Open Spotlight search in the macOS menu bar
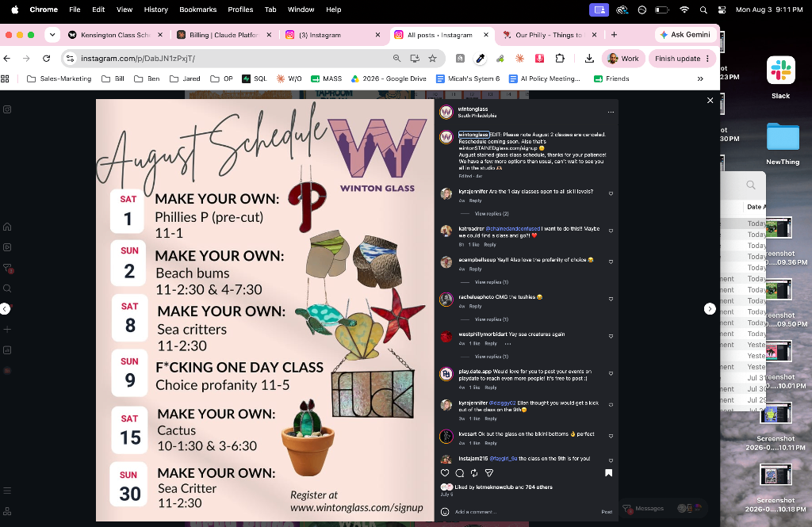The width and height of the screenshot is (812, 527). pyautogui.click(x=703, y=10)
